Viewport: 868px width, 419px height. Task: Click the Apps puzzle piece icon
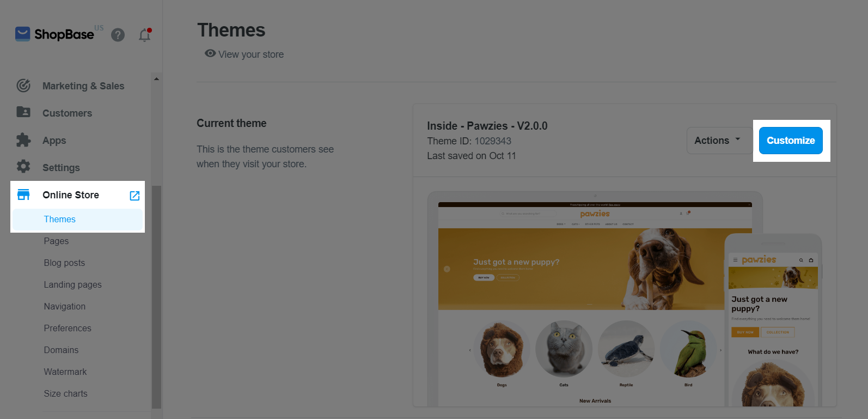tap(23, 140)
